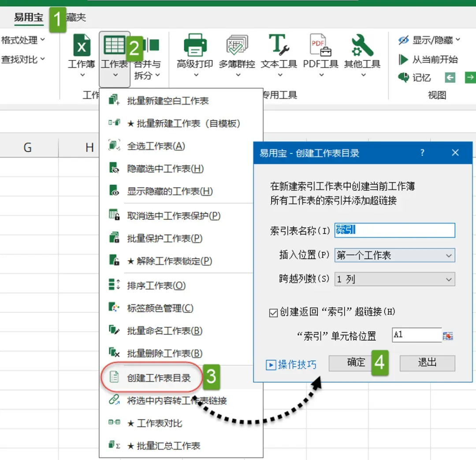Viewport: 476px width, 460px height.
Task: Open 文本工具 text tool icon
Action: (x=279, y=45)
